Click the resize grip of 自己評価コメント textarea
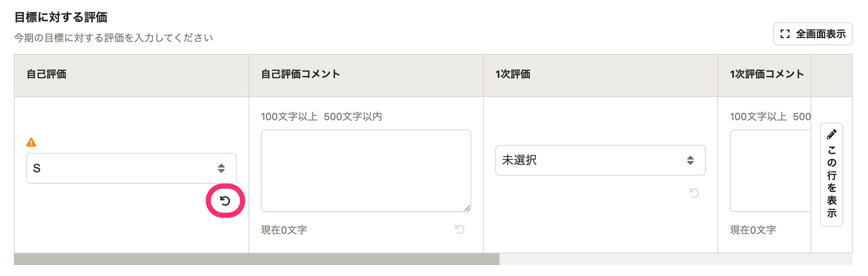868x276 pixels. pos(467,208)
